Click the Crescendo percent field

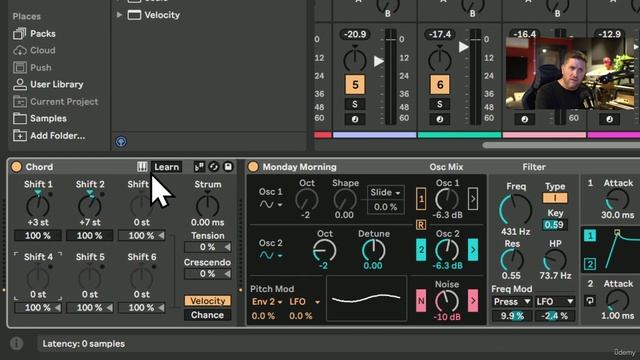click(x=208, y=274)
